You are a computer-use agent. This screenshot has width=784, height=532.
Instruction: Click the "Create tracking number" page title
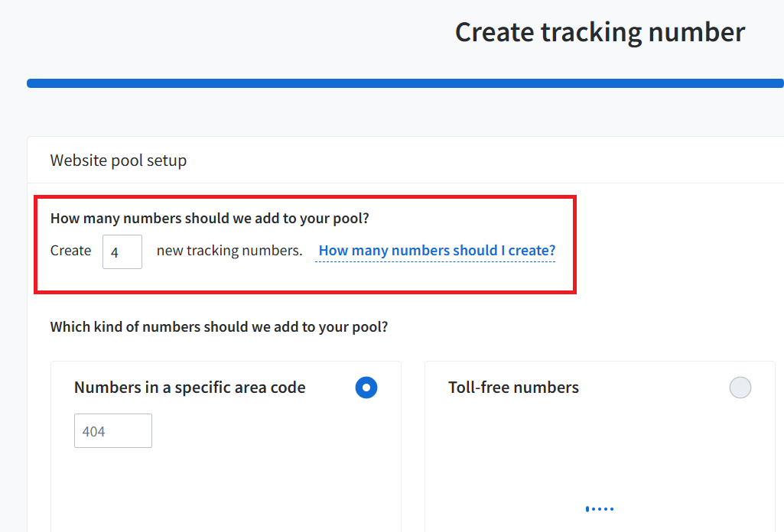(x=600, y=32)
